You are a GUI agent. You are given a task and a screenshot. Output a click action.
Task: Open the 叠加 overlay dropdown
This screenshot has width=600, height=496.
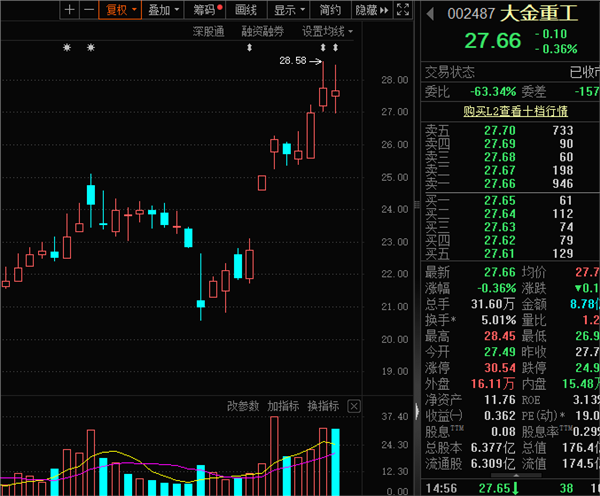point(163,10)
